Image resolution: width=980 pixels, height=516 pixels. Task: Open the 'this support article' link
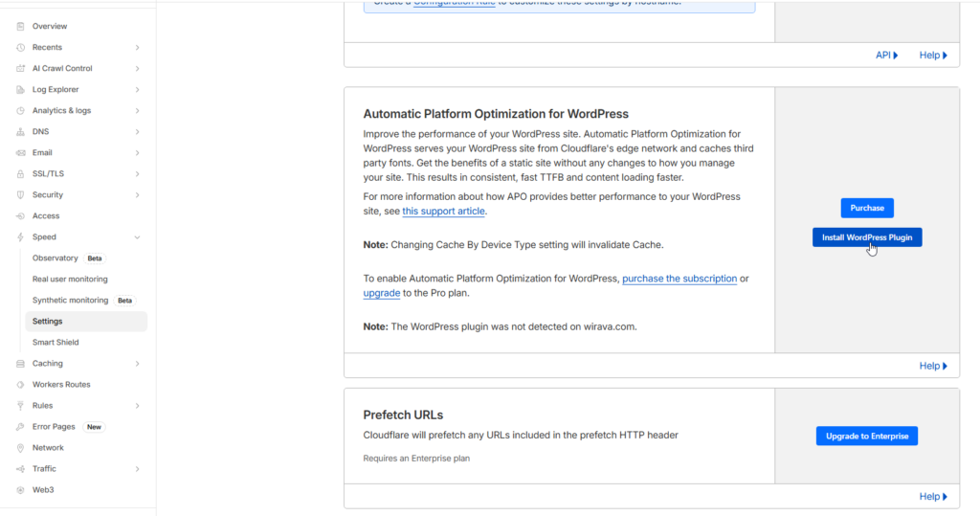click(x=443, y=211)
